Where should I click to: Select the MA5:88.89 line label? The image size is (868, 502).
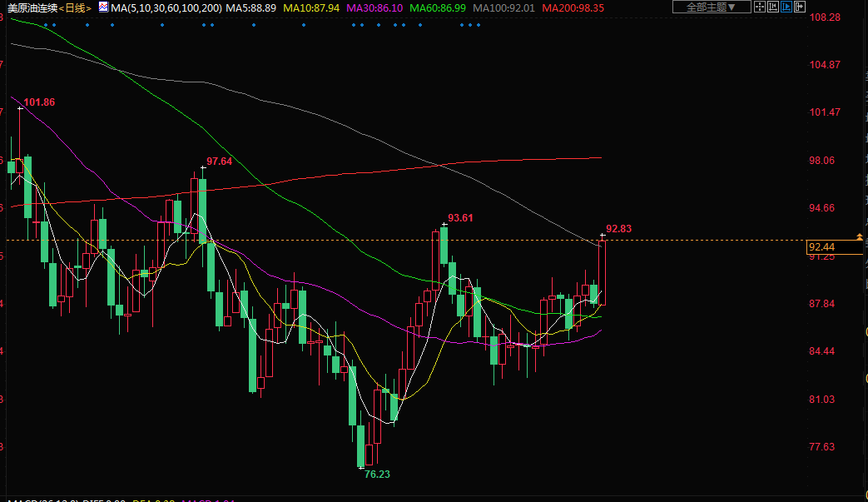click(x=251, y=7)
